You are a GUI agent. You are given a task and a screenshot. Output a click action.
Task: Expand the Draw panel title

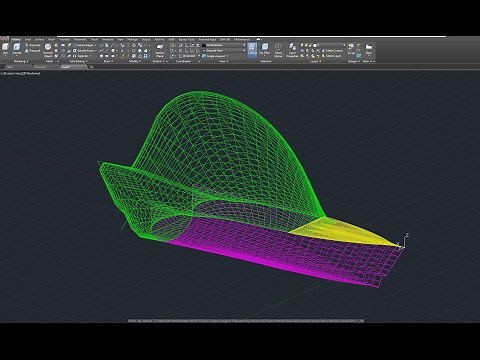107,61
